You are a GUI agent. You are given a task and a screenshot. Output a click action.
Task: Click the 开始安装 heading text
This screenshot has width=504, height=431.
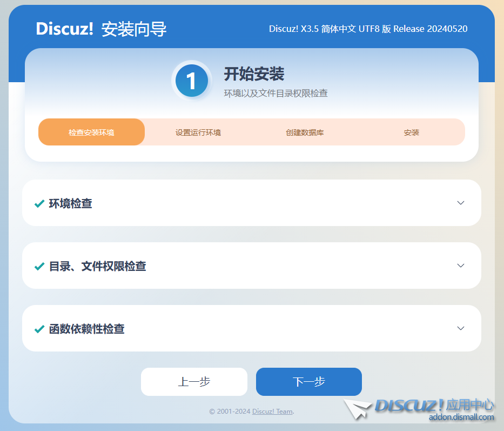(254, 74)
